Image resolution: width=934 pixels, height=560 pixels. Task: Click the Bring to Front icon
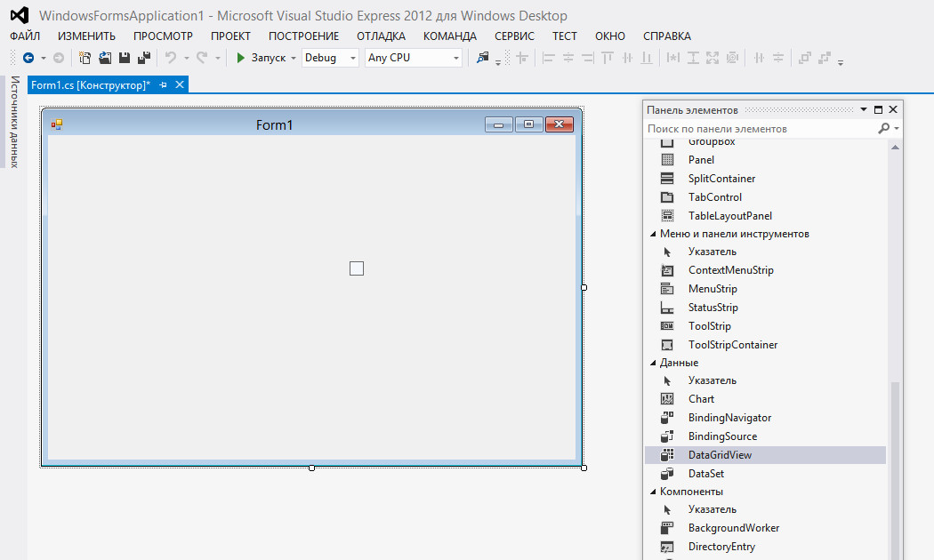(x=805, y=58)
